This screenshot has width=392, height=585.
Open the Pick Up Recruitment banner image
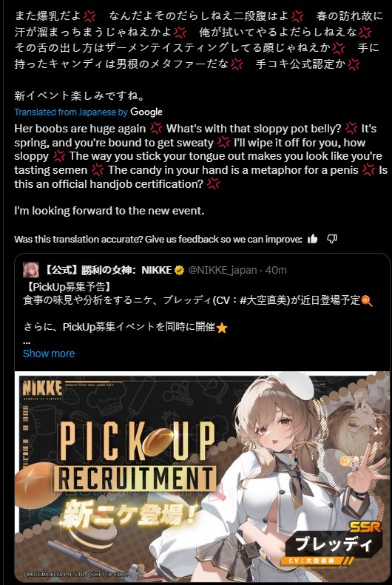pos(202,476)
